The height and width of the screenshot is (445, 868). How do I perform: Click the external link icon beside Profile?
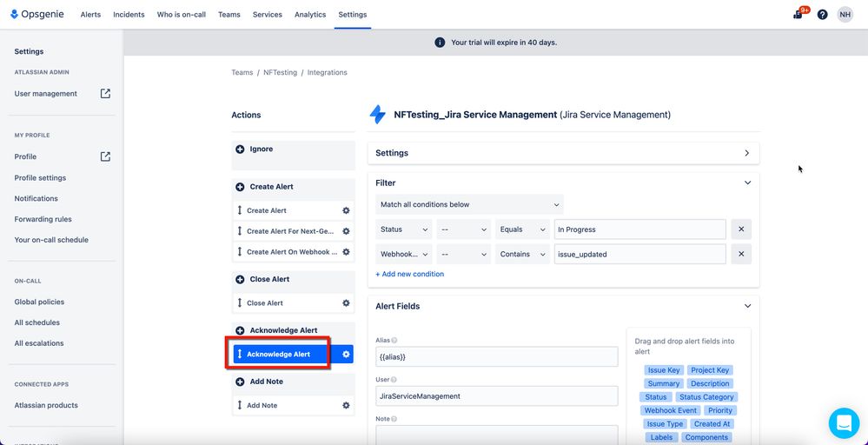[105, 156]
